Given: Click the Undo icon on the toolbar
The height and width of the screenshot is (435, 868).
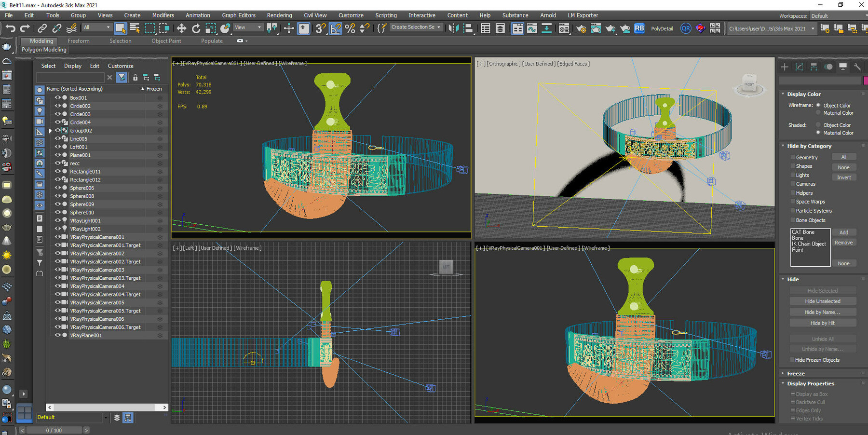Looking at the screenshot, I should pos(10,28).
